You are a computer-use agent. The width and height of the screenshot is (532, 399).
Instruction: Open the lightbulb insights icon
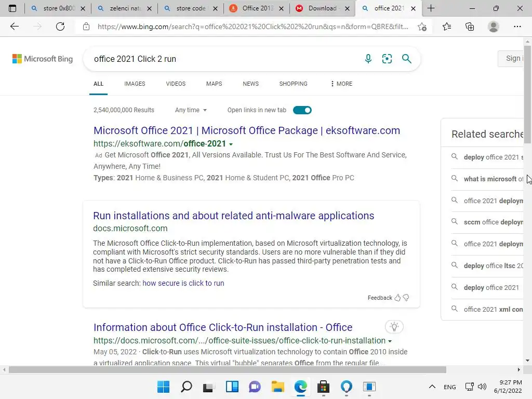pos(394,327)
